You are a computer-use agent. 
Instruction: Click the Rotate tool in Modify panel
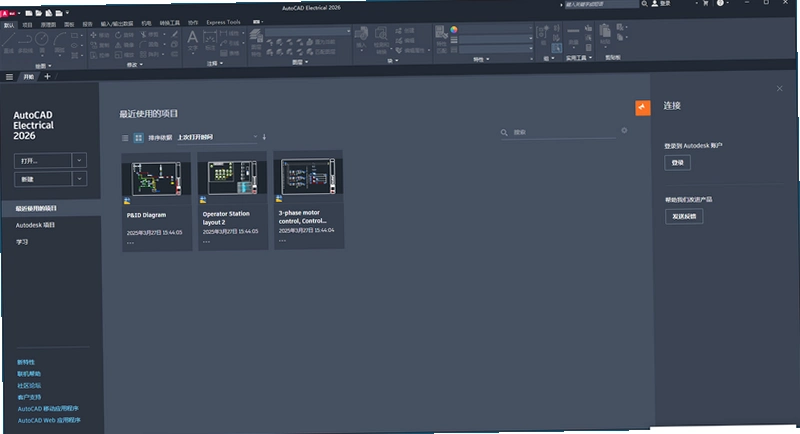click(x=124, y=35)
